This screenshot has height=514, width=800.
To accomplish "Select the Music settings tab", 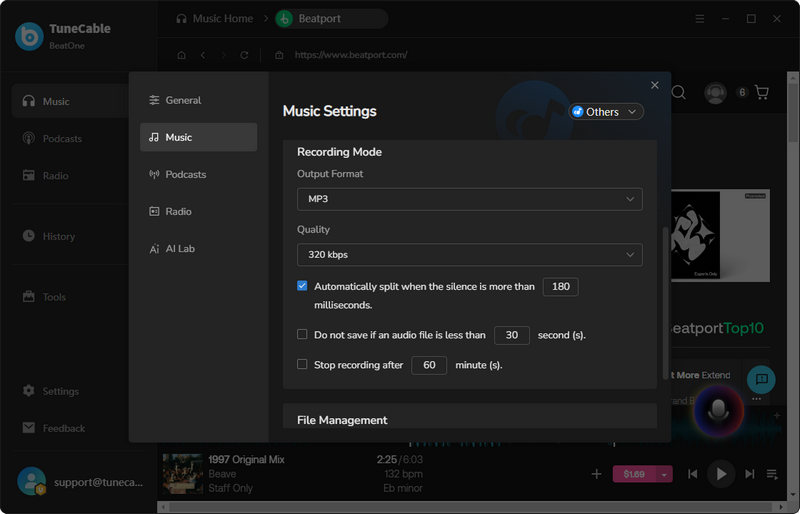I will tap(198, 137).
